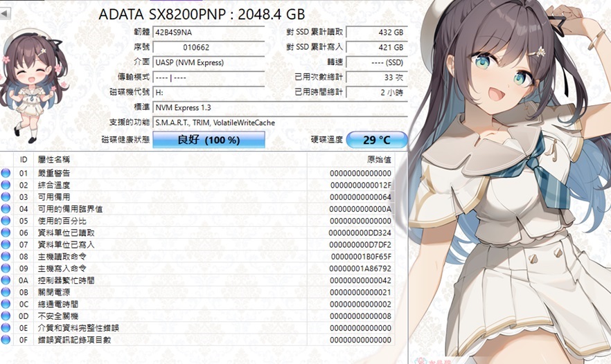
Task: Click the rotation rate value ---- (SSD)
Action: [x=376, y=62]
